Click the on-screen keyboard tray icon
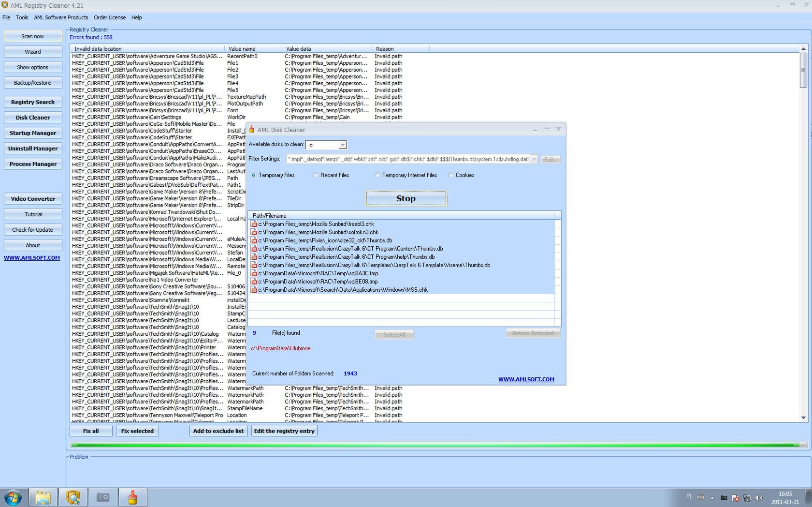This screenshot has width=812, height=507. coord(700,497)
